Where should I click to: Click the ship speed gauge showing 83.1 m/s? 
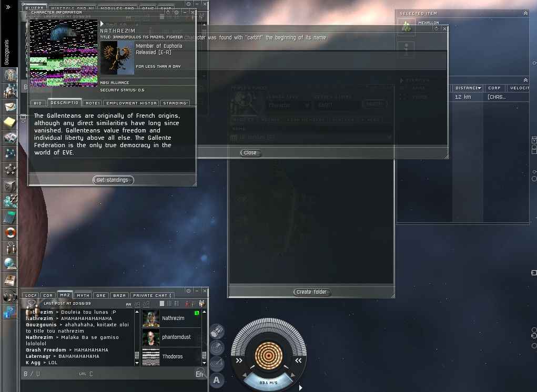268,383
